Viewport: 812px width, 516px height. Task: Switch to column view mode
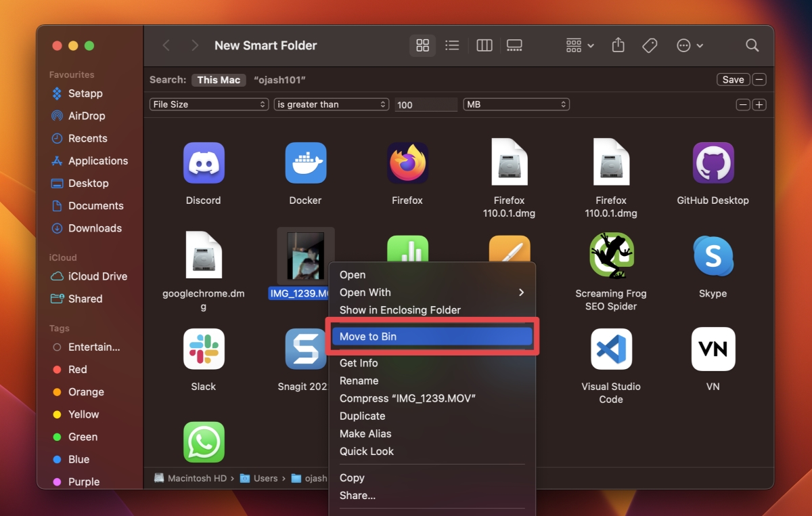tap(483, 45)
